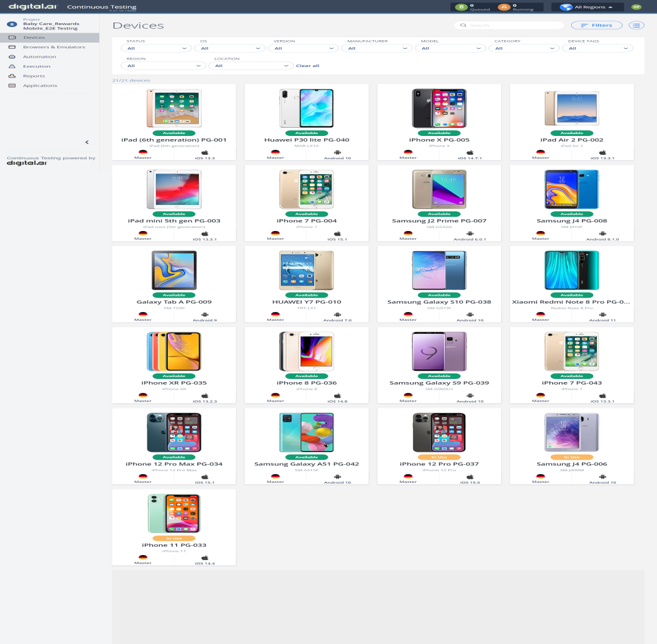Screen dimensions: 657x644
Task: Click the German flag on iPad (6th generation) card
Action: (x=143, y=153)
